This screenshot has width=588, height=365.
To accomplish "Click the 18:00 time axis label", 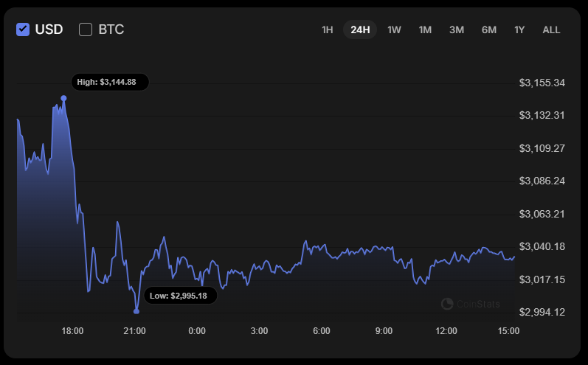I will point(72,331).
